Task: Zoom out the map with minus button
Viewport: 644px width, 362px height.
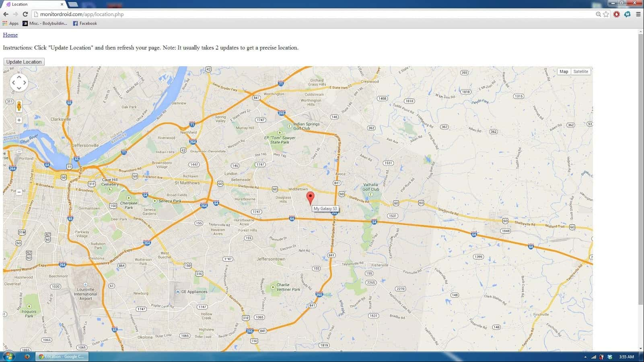Action: click(19, 192)
